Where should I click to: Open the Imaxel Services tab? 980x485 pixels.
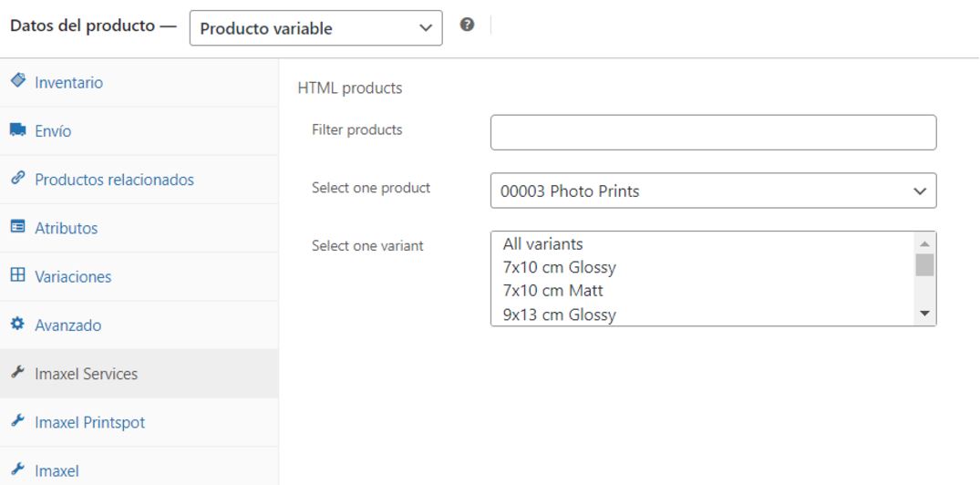[86, 374]
